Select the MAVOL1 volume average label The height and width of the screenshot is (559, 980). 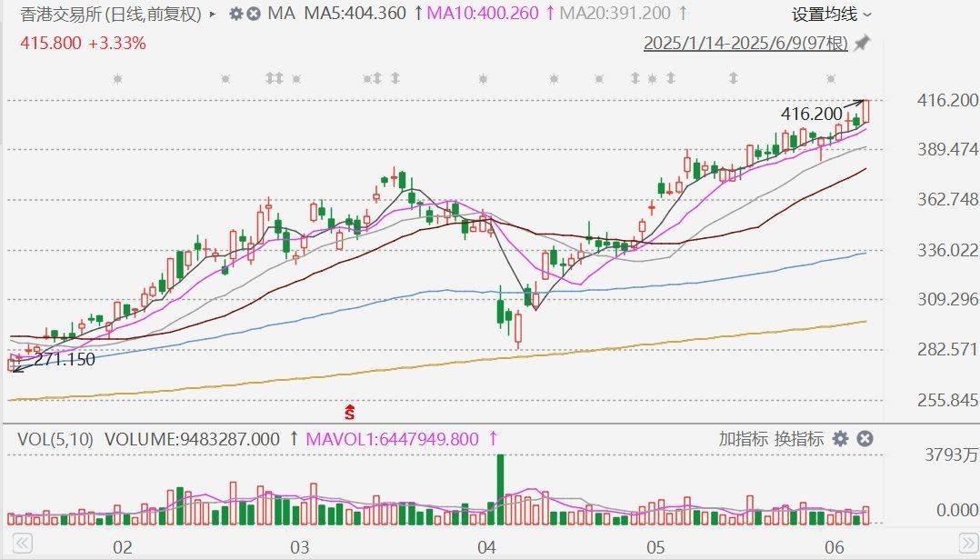click(392, 439)
